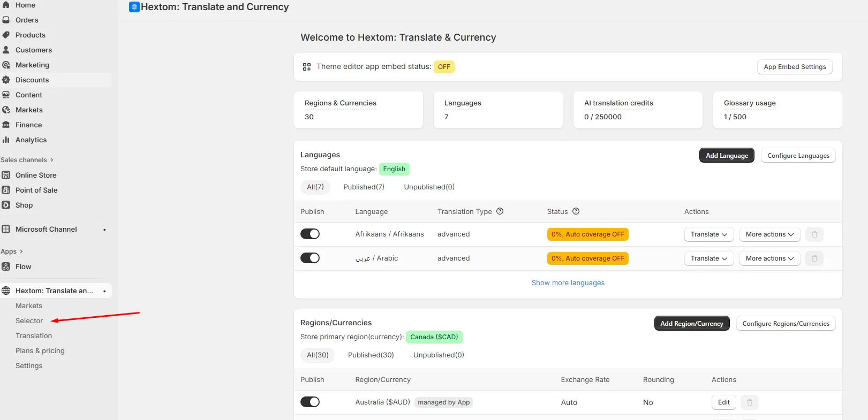This screenshot has width=868, height=420.
Task: Click the Languages stat card
Action: pos(498,110)
